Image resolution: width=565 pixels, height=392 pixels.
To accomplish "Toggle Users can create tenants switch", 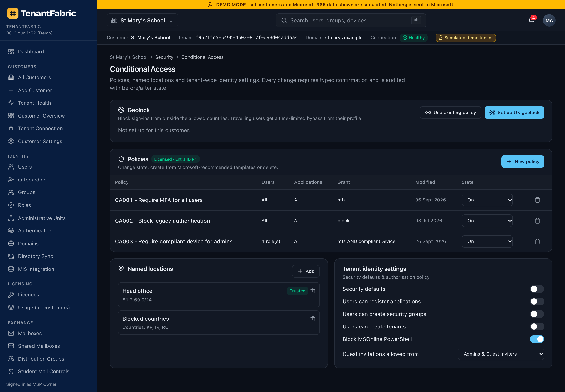I will pos(537,326).
